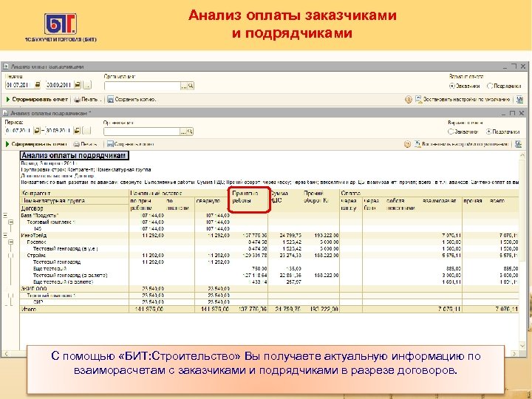Select report title Анализ оплаты подрядчикам cell
532x399 pixels.
point(74,155)
